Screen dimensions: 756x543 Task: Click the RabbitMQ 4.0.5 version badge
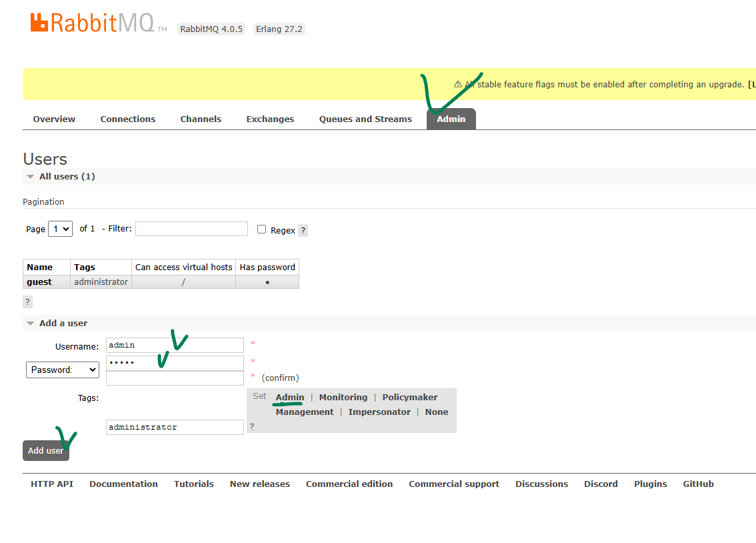pos(211,29)
